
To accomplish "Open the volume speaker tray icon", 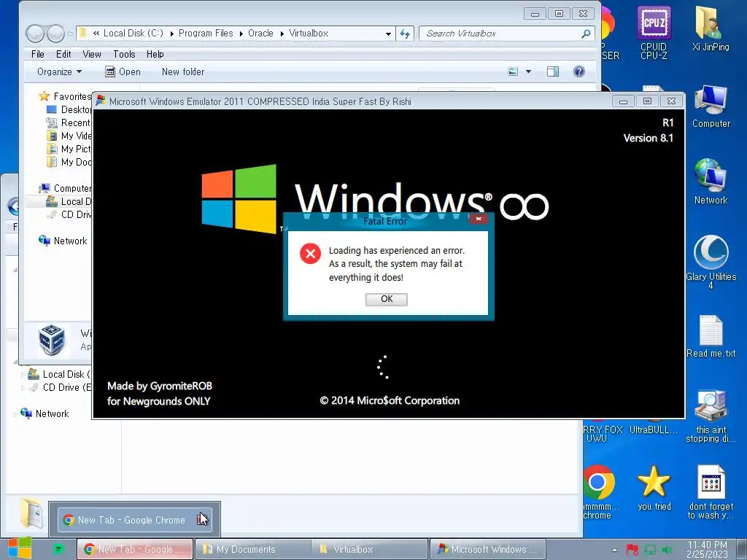I will 667,550.
